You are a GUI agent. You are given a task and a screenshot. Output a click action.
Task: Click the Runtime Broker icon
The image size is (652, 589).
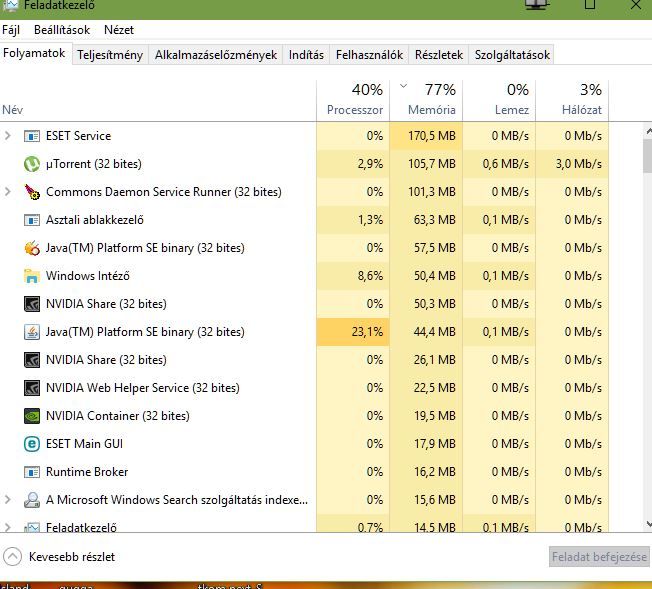tap(32, 472)
